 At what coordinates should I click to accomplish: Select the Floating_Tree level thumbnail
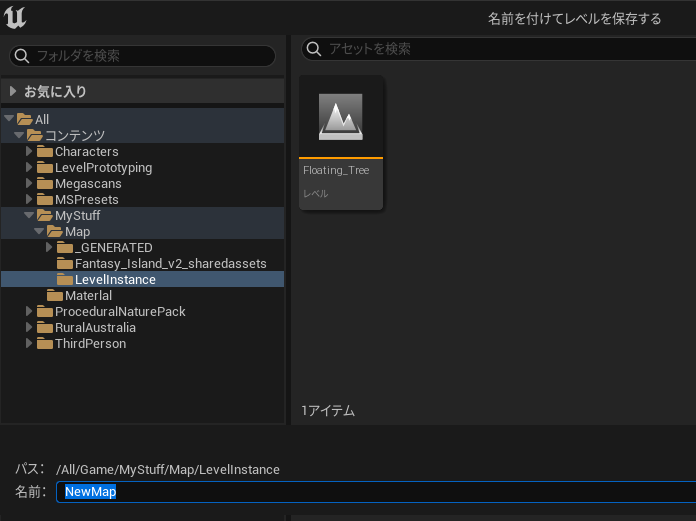[341, 117]
